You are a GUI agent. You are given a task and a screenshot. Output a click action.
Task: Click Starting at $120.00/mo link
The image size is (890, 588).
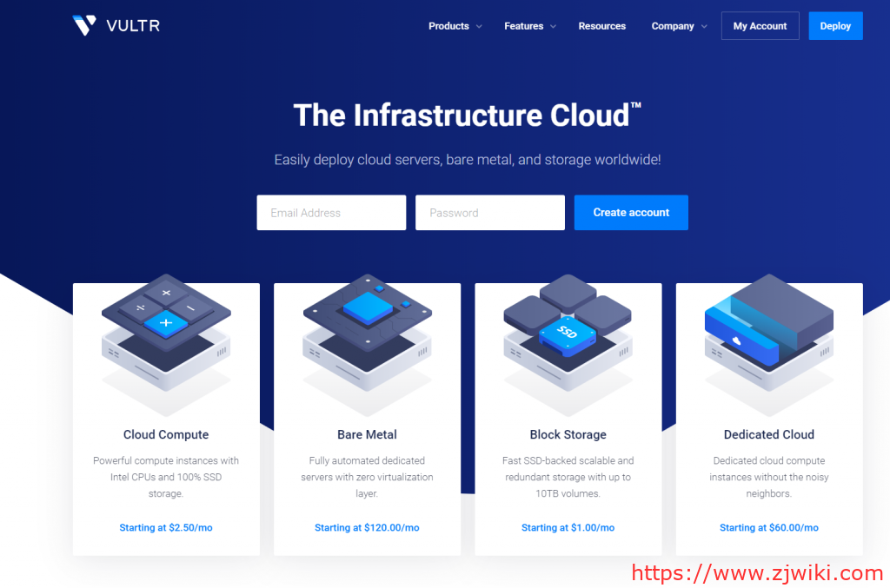(367, 527)
